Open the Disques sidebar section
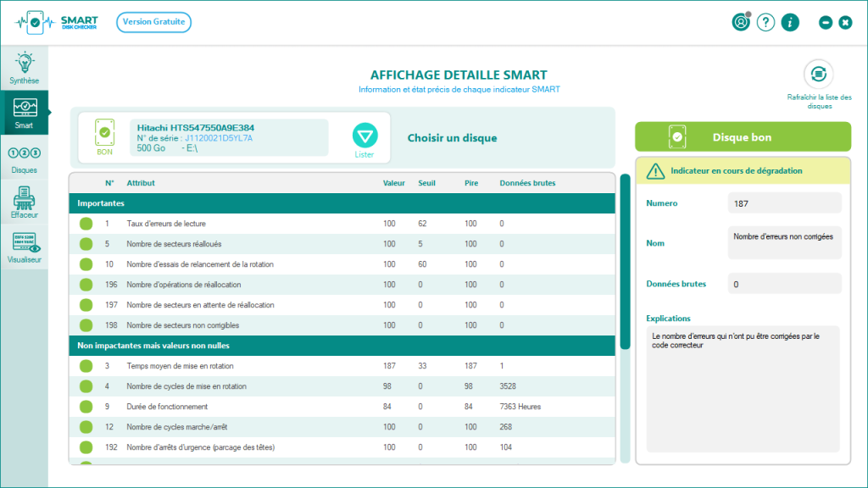 24,158
